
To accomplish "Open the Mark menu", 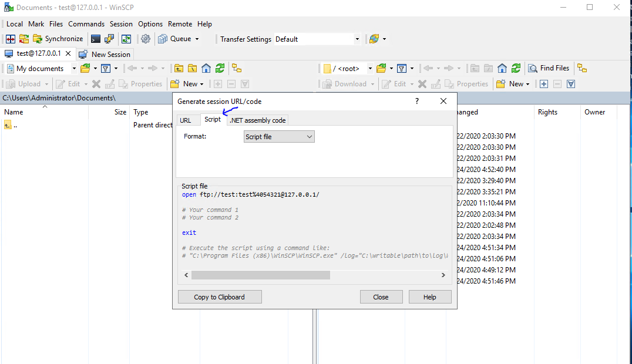I will tap(36, 24).
